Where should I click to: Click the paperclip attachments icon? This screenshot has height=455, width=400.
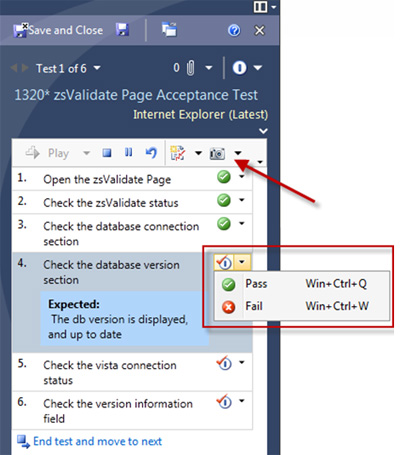coord(190,68)
